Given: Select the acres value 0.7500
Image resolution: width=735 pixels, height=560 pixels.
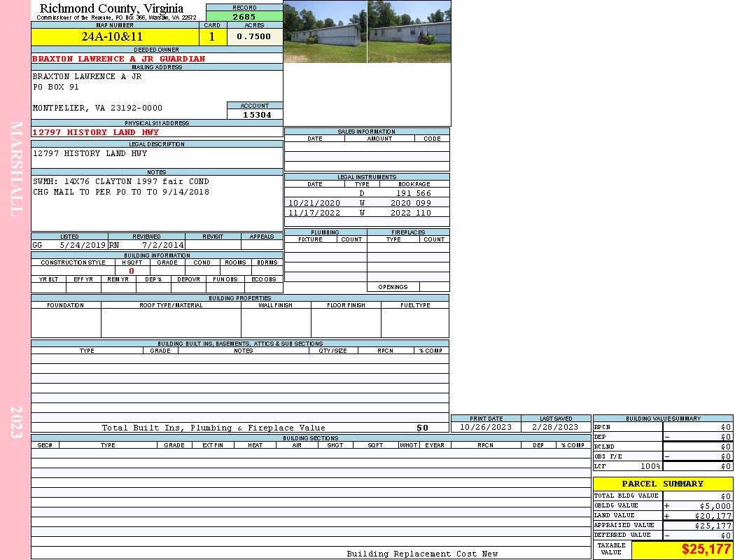Looking at the screenshot, I should pos(254,36).
